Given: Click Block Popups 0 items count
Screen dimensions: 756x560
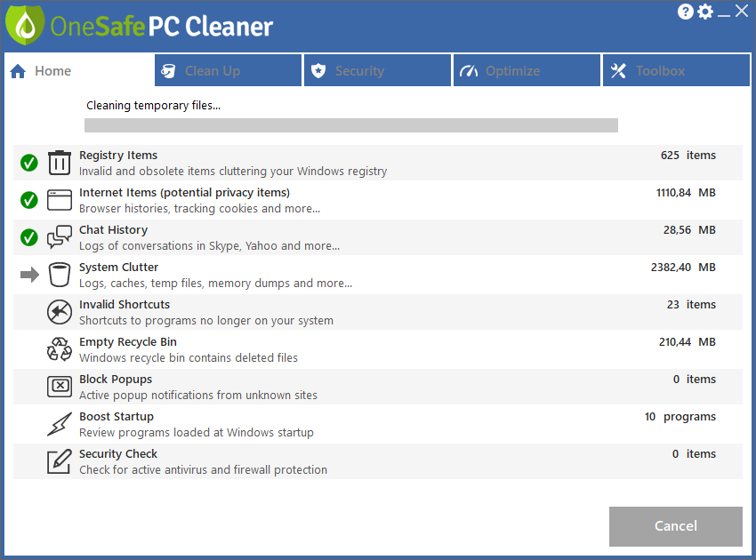Looking at the screenshot, I should click(x=695, y=380).
